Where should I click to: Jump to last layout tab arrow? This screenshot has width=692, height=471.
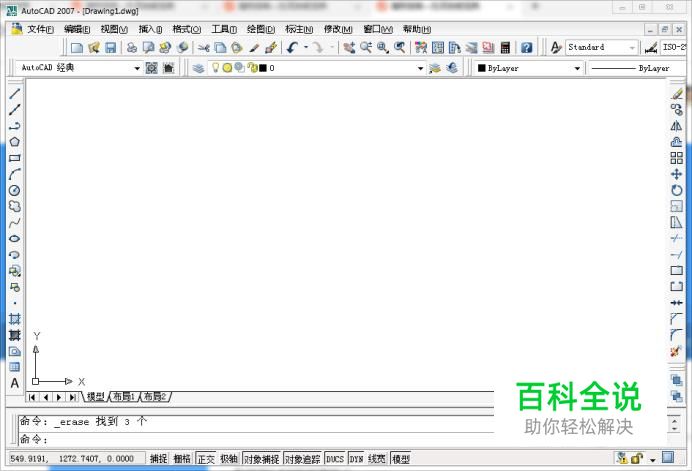tap(72, 397)
